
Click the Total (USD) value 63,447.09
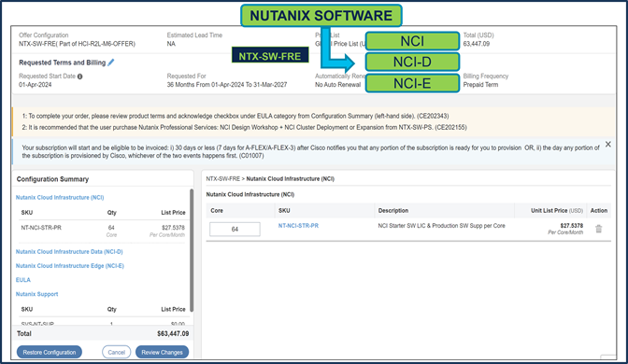click(x=477, y=44)
